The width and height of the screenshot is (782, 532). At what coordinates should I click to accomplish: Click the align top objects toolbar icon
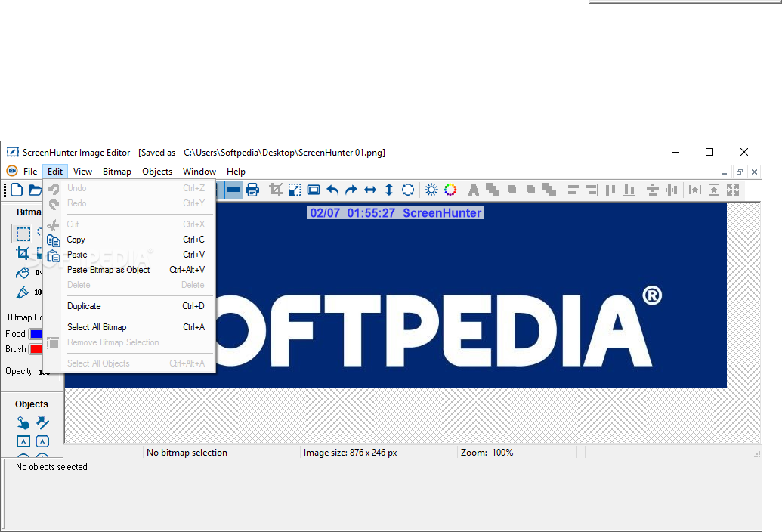610,190
